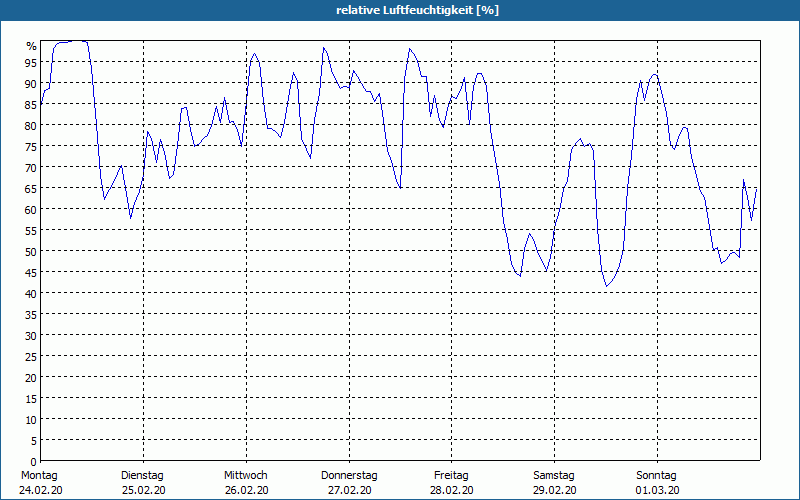Click the "Donnerstag" day label
The height and width of the screenshot is (500, 800).
(x=349, y=476)
